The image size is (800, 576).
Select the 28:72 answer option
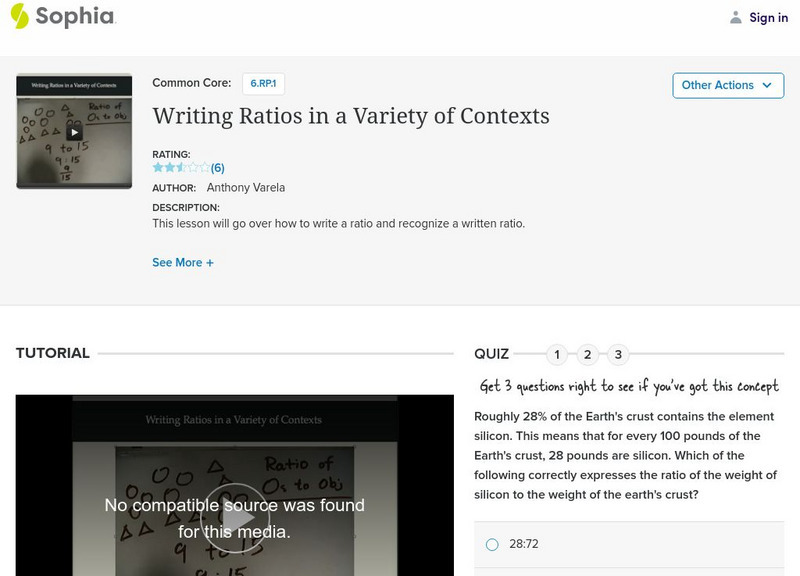[x=492, y=545]
